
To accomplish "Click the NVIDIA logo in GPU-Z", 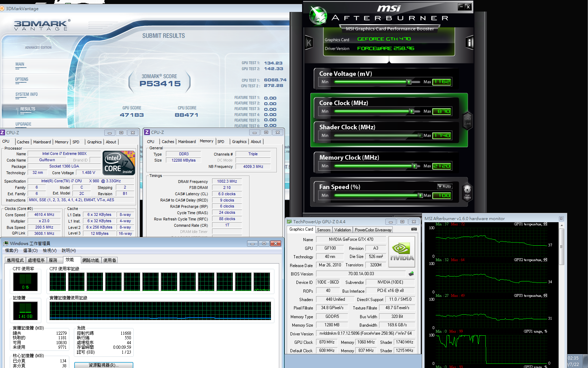I will pos(402,252).
